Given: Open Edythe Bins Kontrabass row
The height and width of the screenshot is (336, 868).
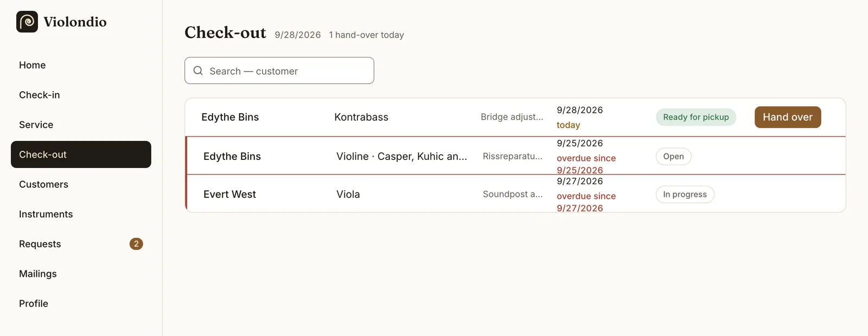Looking at the screenshot, I should coord(515,117).
